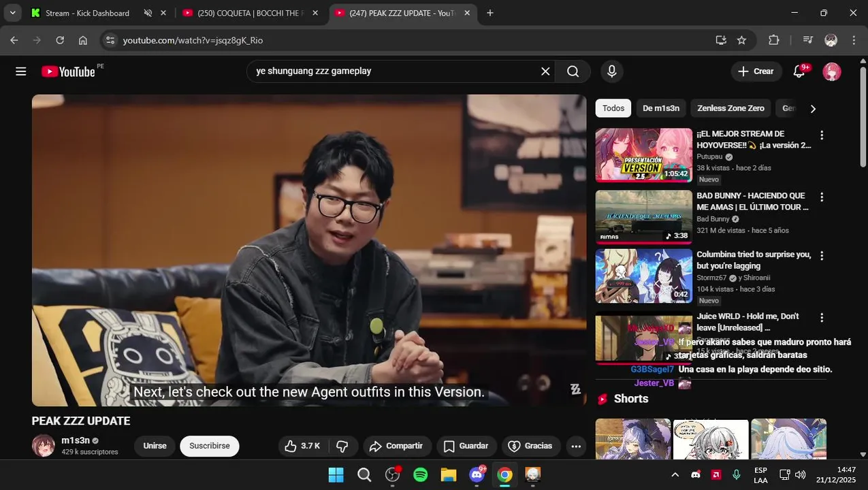Click the address bar URL
The image size is (868, 490).
coord(193,40)
